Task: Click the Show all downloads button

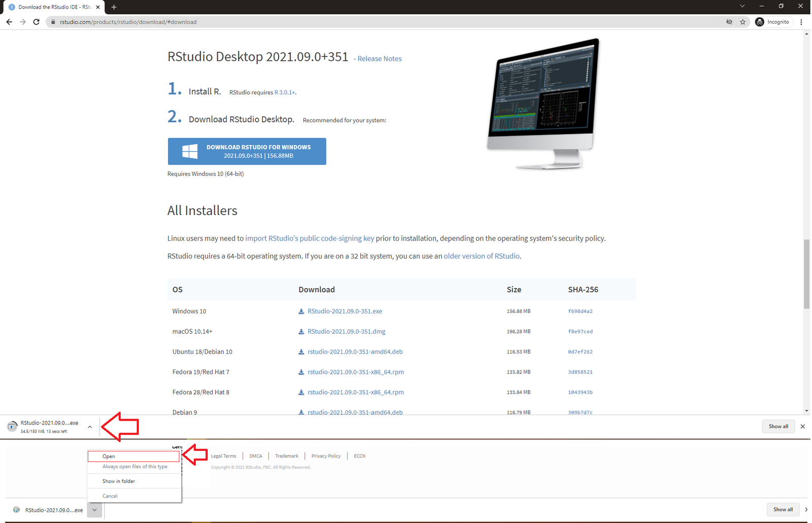Action: point(779,426)
